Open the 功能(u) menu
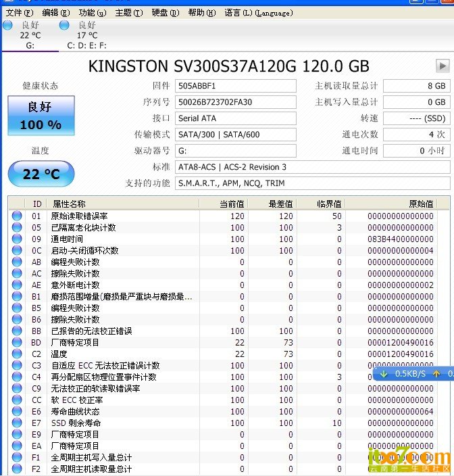Screen dimensions: 454x476 click(93, 13)
